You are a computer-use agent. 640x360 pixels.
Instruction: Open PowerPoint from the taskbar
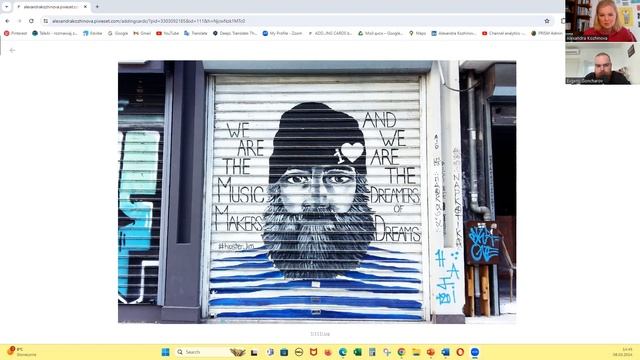[431, 352]
